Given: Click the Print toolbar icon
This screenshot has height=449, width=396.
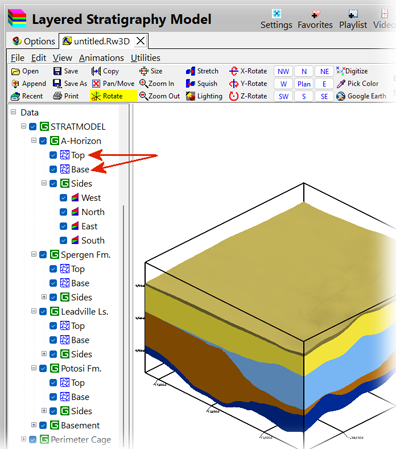Looking at the screenshot, I should coord(57,96).
